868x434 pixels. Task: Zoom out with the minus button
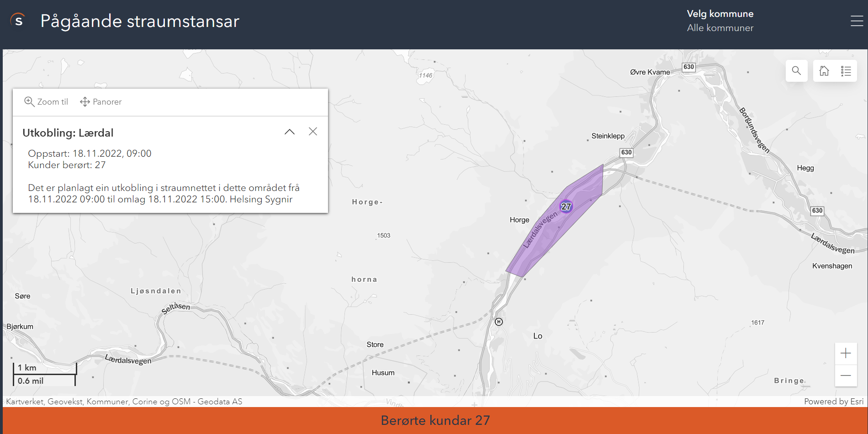click(x=846, y=376)
